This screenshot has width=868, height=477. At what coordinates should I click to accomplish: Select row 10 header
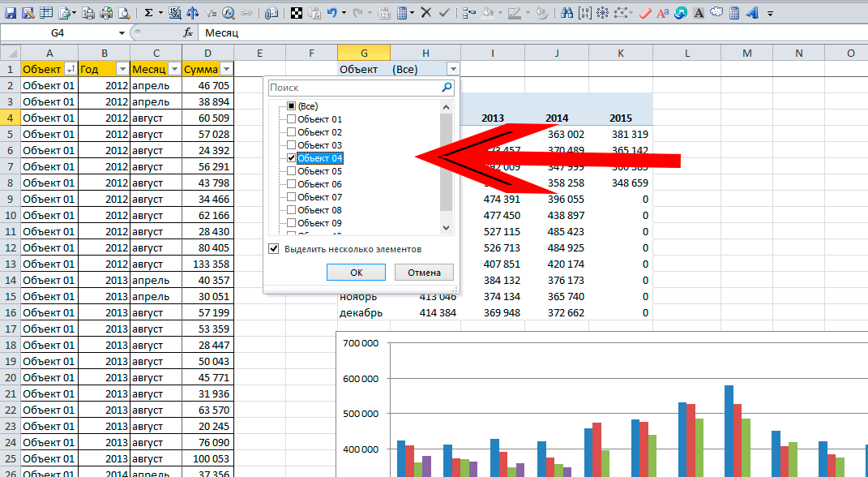[11, 216]
